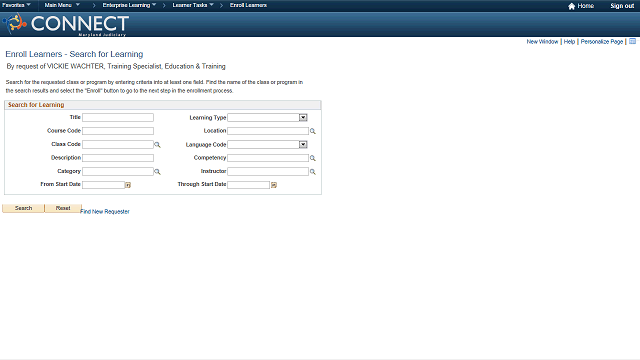Open the From Start Date calendar

pos(128,185)
